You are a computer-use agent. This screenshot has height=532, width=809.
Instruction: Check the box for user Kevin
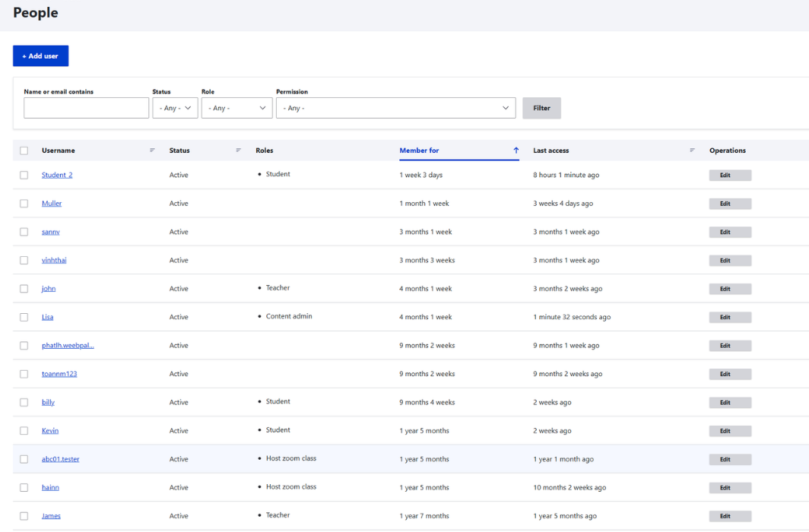[24, 431]
